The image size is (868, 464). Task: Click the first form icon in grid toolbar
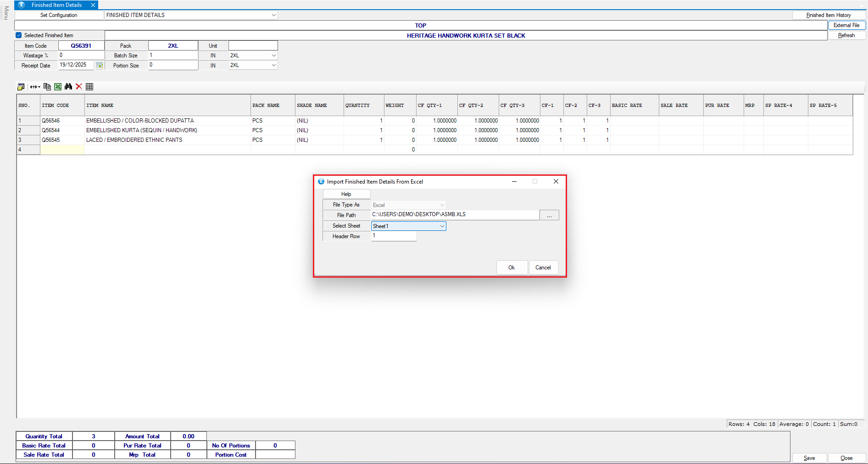(21, 87)
